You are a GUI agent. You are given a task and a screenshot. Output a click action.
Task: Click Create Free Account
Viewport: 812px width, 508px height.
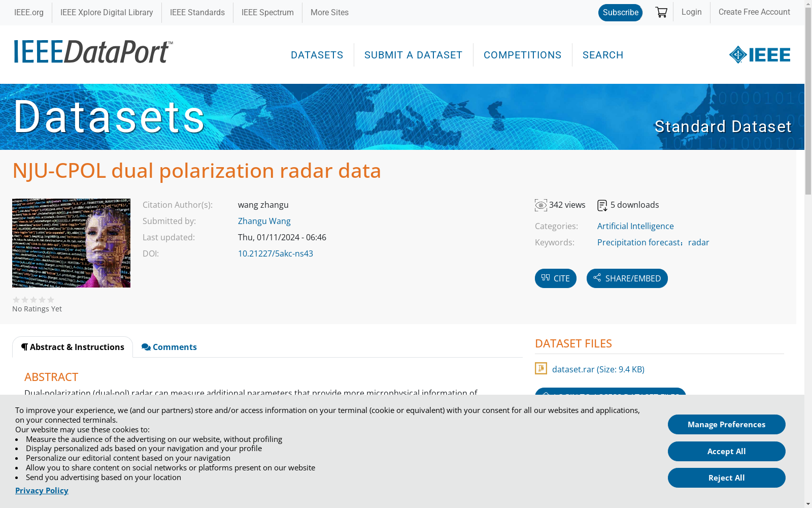(x=754, y=12)
